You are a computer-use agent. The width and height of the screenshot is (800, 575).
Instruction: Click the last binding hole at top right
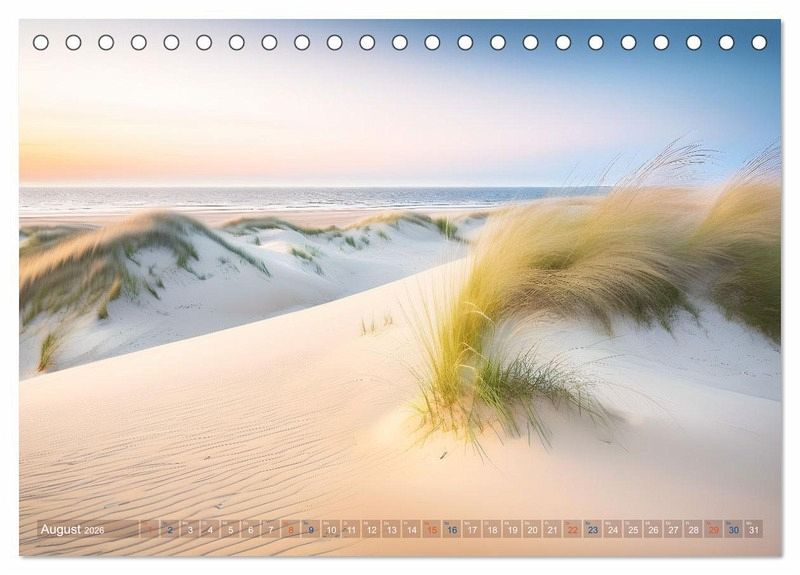[x=759, y=42]
